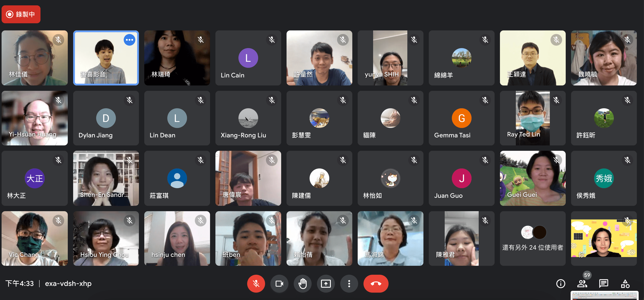Click the meeting code exa-vdsh-xhp

68,283
